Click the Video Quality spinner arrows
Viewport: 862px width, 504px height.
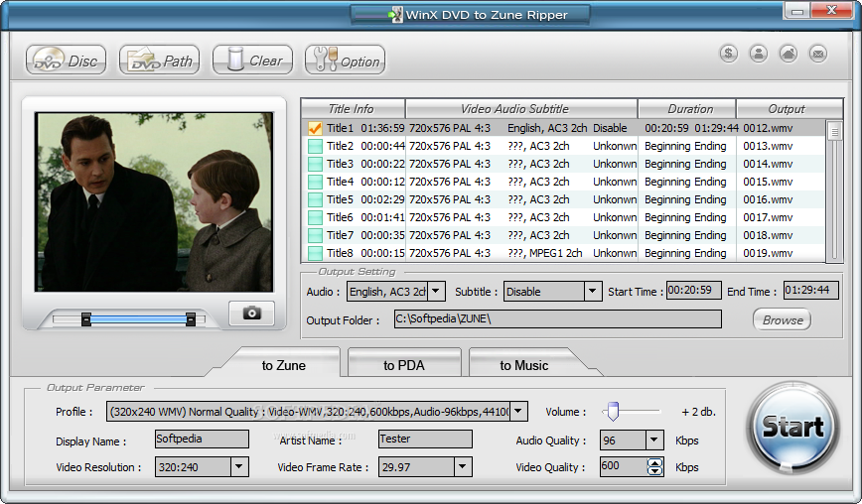[x=654, y=466]
